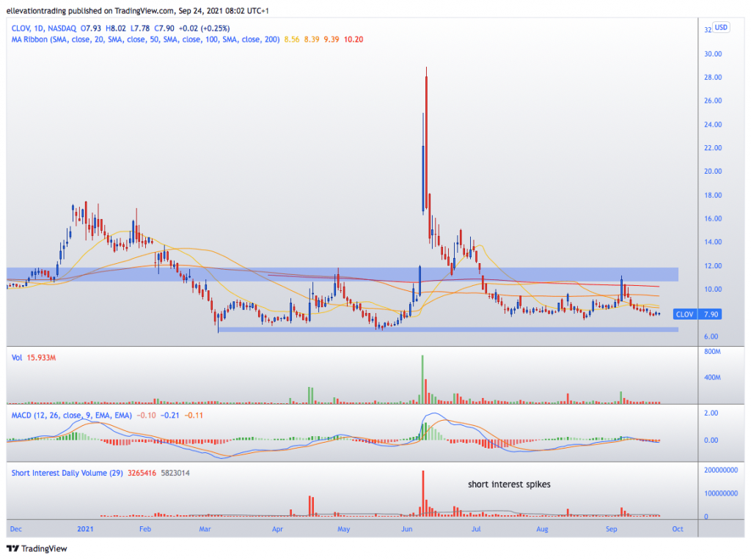This screenshot has height=560, width=751.
Task: Open the Short Interest Daily Volume legend
Action: (67, 473)
